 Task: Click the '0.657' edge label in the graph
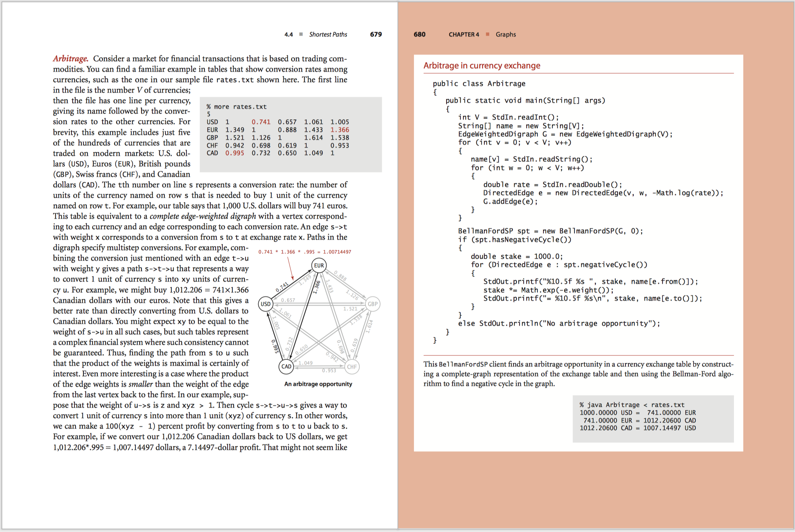[x=288, y=300]
